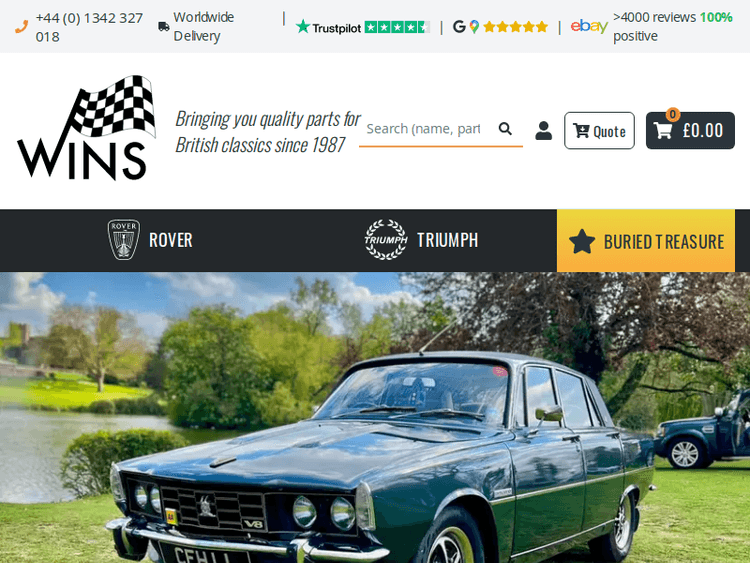
Task: Focus the Search name, part field
Action: 428,129
